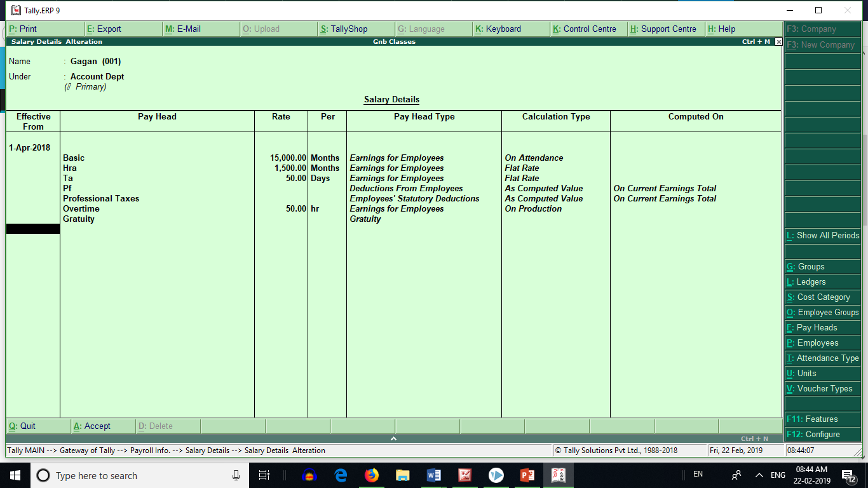Open Microsoft Edge browser
868x488 pixels.
341,475
